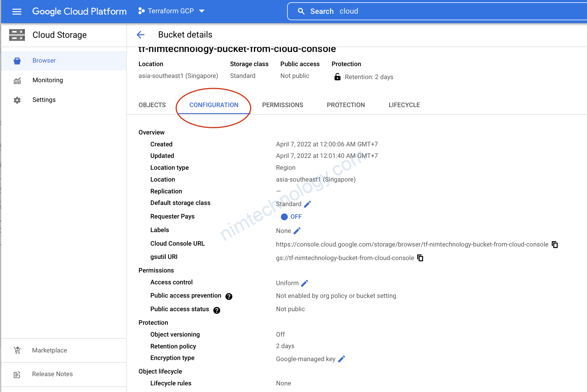
Task: Switch to the LIFECYCLE tab
Action: tap(404, 105)
